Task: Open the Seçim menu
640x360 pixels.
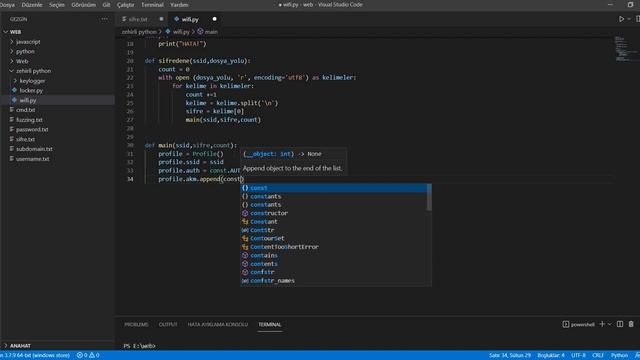Action: coord(57,5)
